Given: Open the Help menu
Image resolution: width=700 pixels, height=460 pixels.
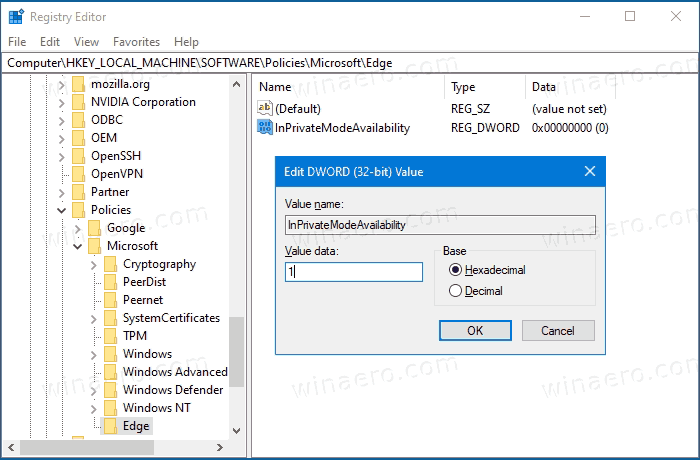Looking at the screenshot, I should (186, 42).
